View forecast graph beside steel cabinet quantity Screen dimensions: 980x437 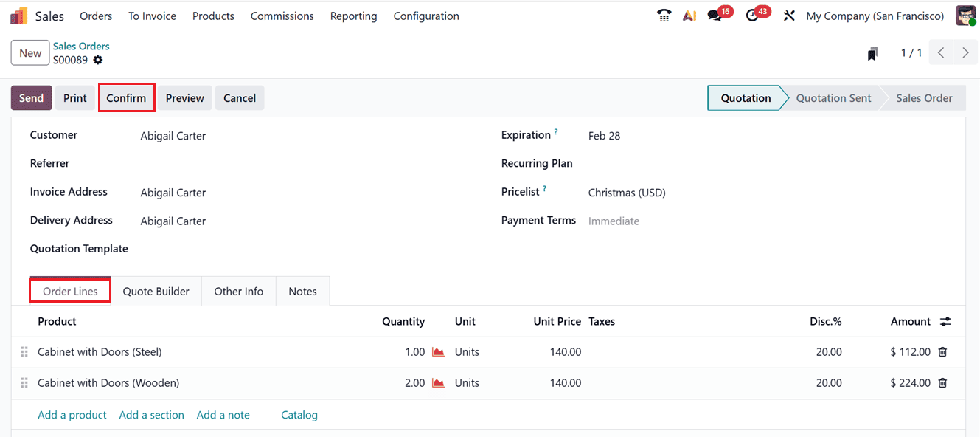tap(438, 352)
